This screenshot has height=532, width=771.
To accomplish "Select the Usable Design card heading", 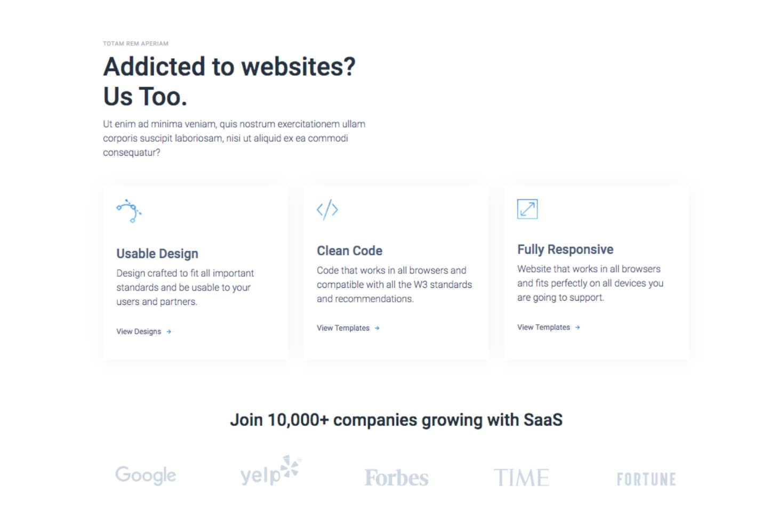I will tap(157, 254).
